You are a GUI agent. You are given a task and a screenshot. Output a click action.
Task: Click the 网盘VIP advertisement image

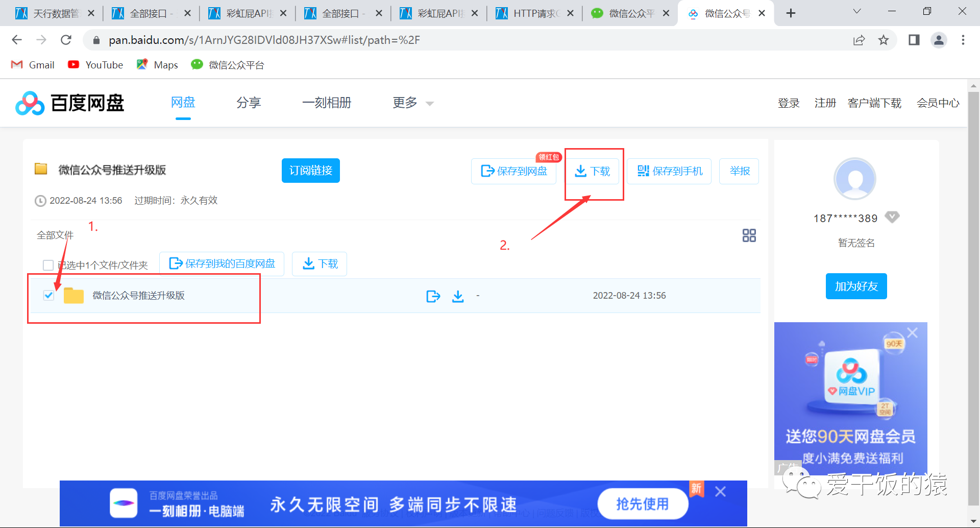coord(850,398)
